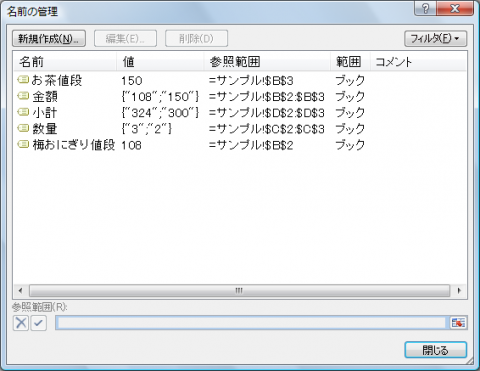Click the 参照範囲(R) input field
The height and width of the screenshot is (371, 480).
pyautogui.click(x=251, y=323)
